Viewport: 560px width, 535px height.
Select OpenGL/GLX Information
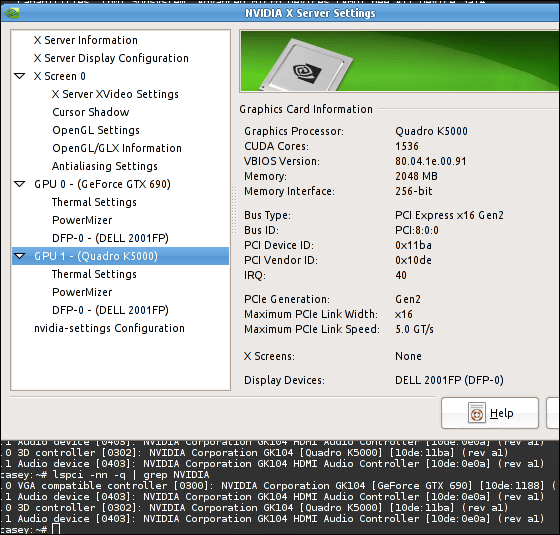(x=117, y=148)
